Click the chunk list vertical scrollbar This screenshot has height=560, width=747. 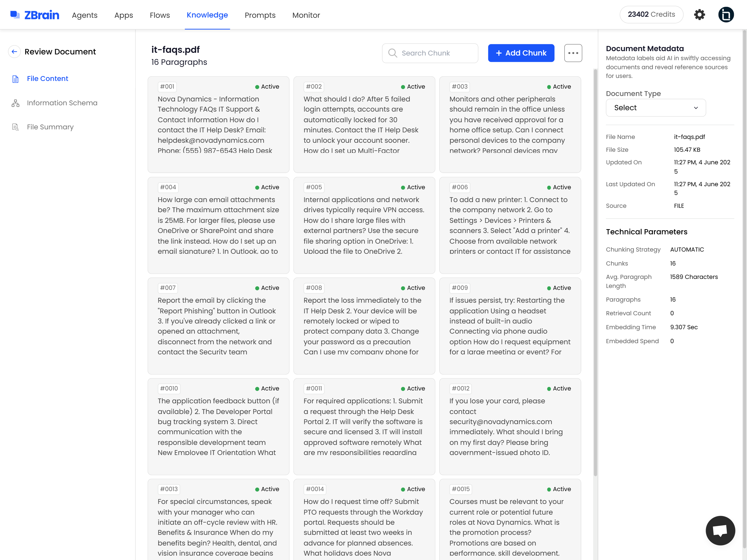[x=595, y=272]
